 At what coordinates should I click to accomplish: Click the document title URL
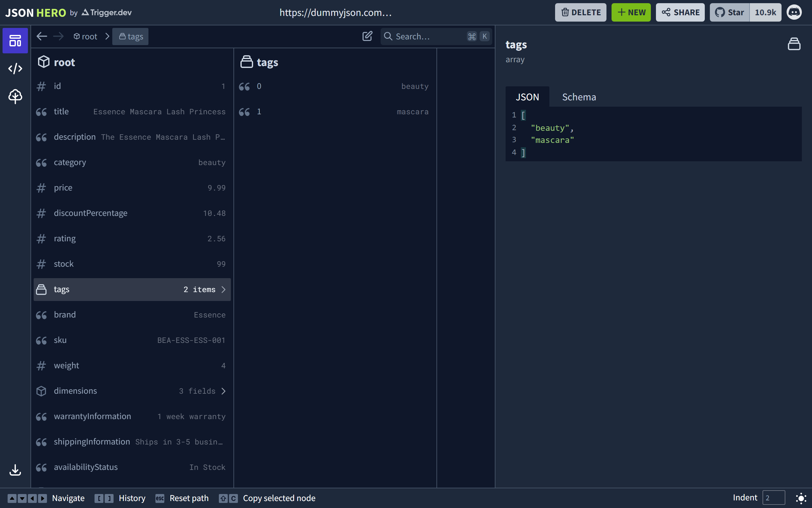click(x=335, y=12)
